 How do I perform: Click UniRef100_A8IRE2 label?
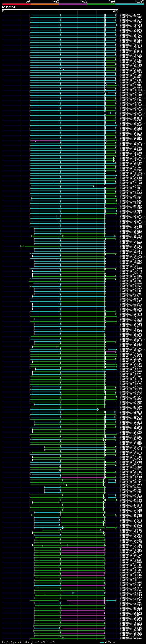(x=131, y=82)
